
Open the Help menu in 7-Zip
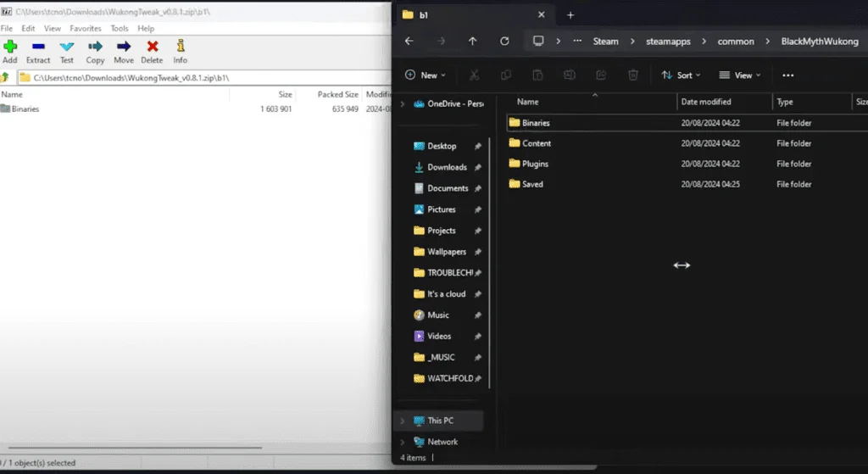tap(146, 28)
